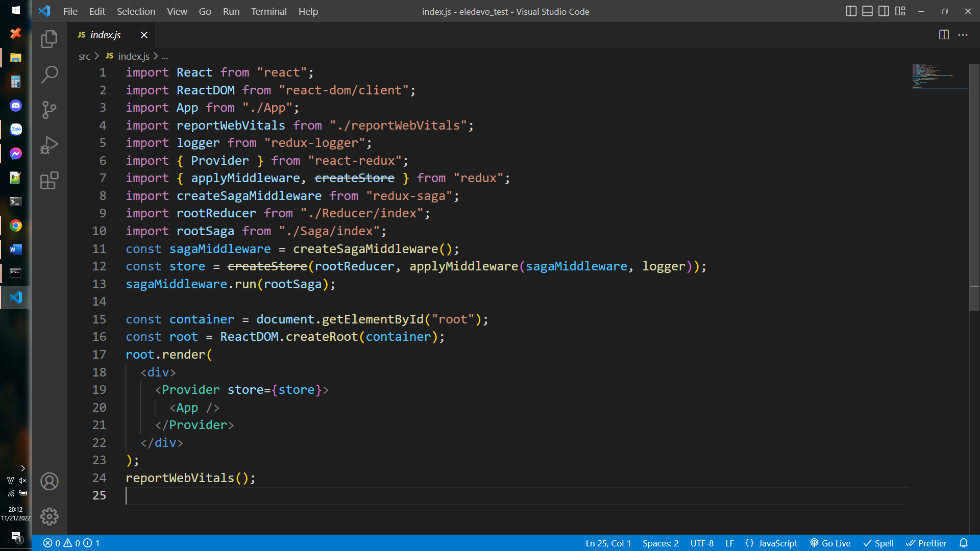Open the More Actions ellipsis in editor
The height and width of the screenshot is (551, 980).
coord(963,35)
